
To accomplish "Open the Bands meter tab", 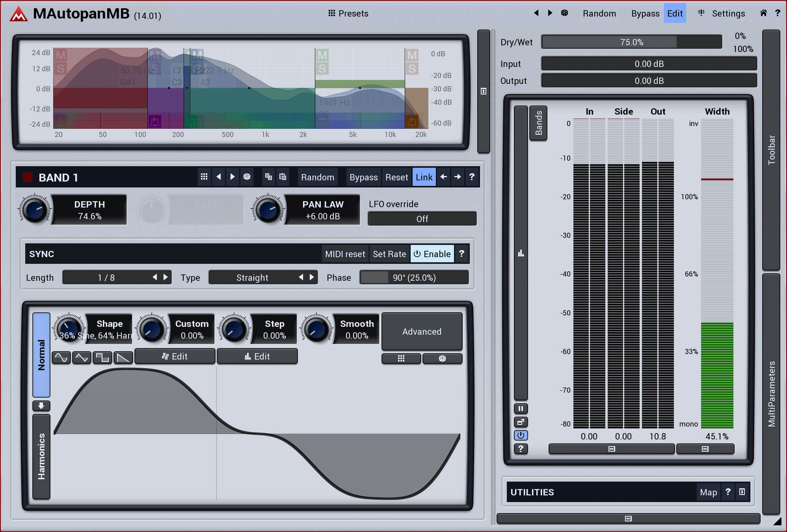I will click(538, 123).
